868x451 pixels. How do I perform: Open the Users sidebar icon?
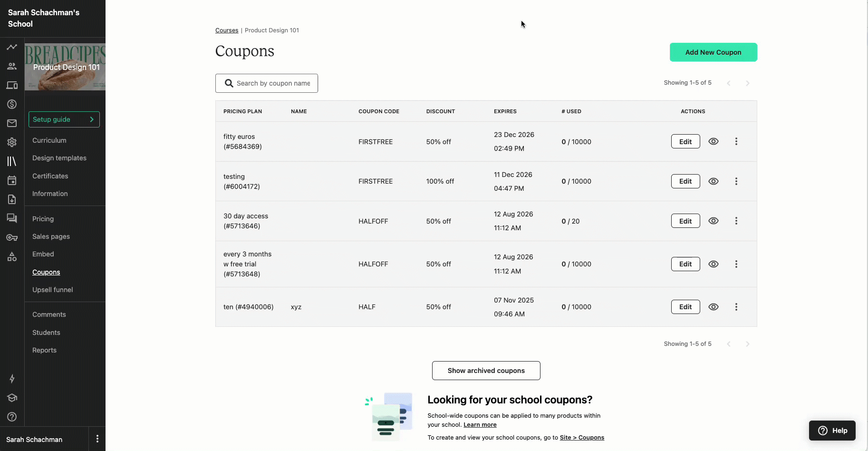tap(12, 66)
